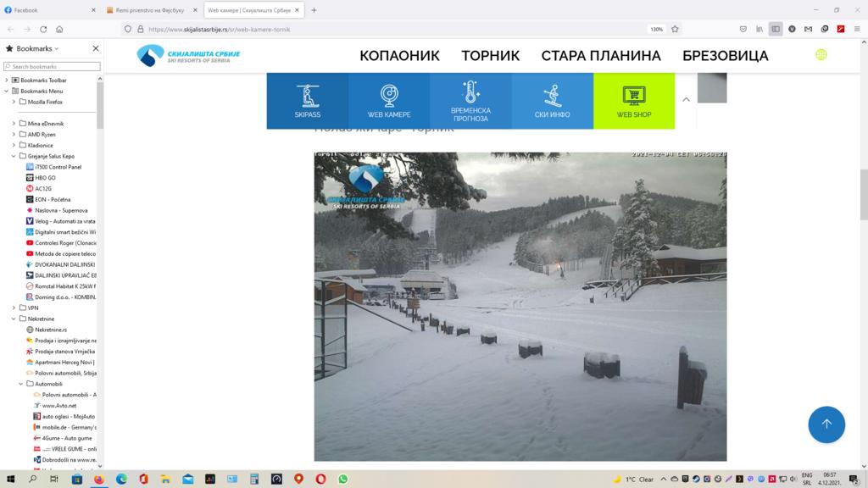Collapse the icon menu with the chevron
The width and height of the screenshot is (868, 488).
(x=686, y=99)
